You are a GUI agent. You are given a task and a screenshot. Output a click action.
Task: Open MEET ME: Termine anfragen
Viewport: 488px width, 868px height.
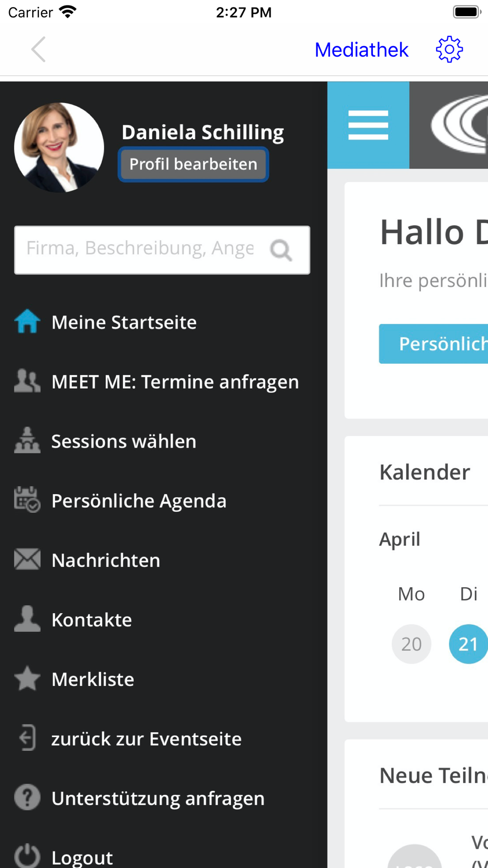pyautogui.click(x=175, y=382)
